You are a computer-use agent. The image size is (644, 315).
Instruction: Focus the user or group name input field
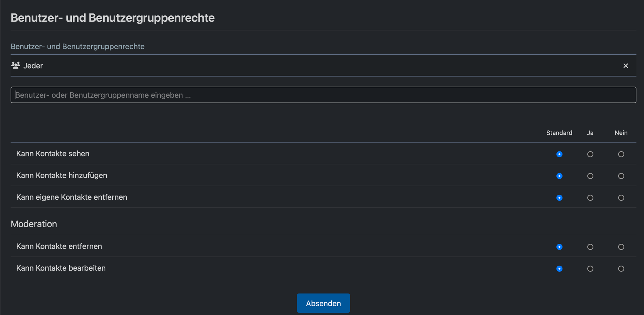click(x=323, y=95)
